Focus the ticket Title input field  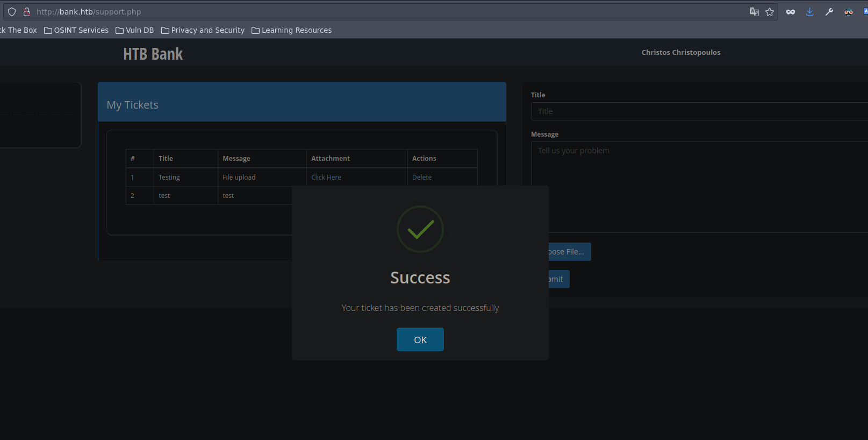(699, 111)
